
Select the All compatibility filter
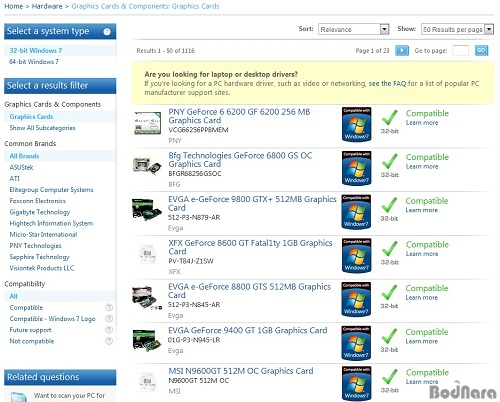[x=13, y=296]
